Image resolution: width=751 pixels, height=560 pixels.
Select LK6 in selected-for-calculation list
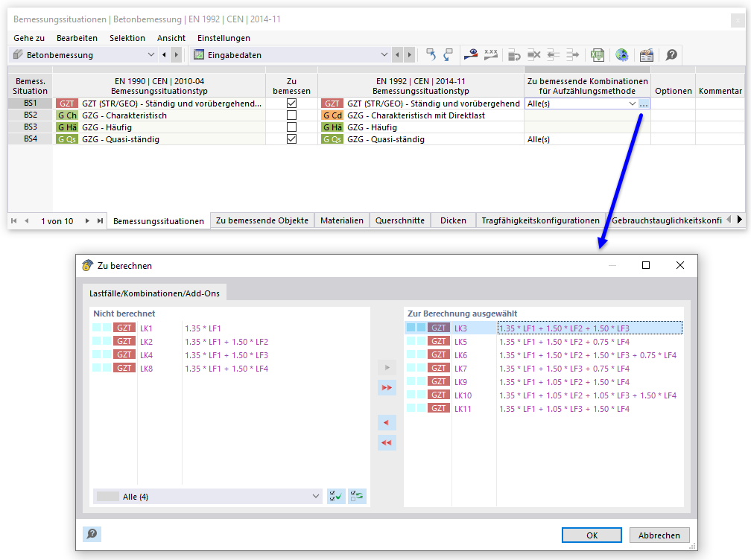[x=544, y=355]
